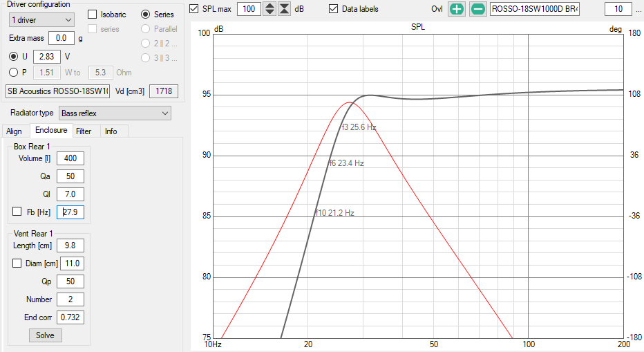This screenshot has height=352, width=644.
Task: Click the 50 Hz axis label
Action: (x=434, y=344)
